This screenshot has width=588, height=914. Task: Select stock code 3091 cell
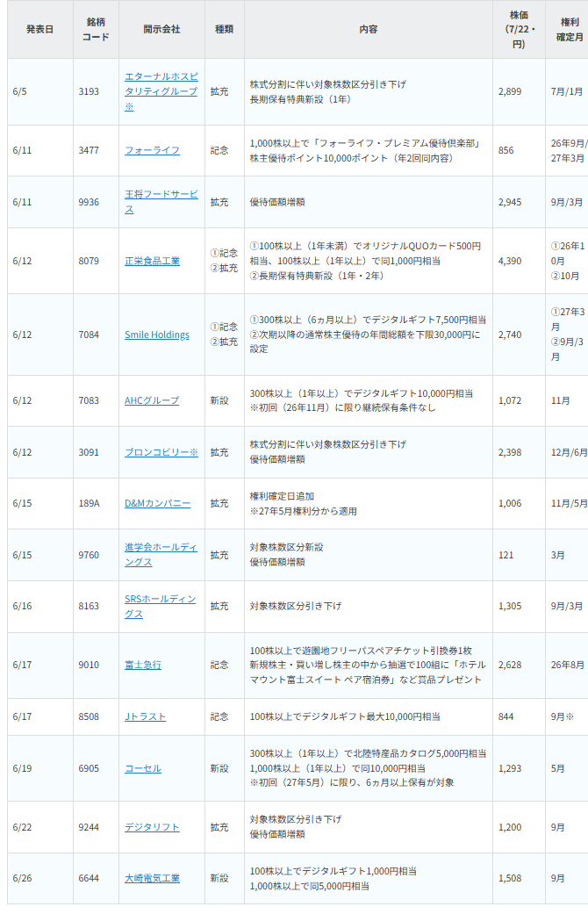click(x=96, y=452)
